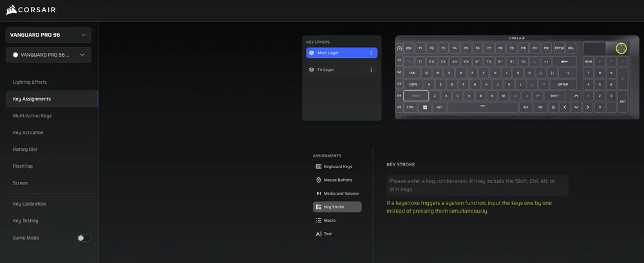Select the NUM key on the numpad
644x263 pixels.
(x=588, y=62)
